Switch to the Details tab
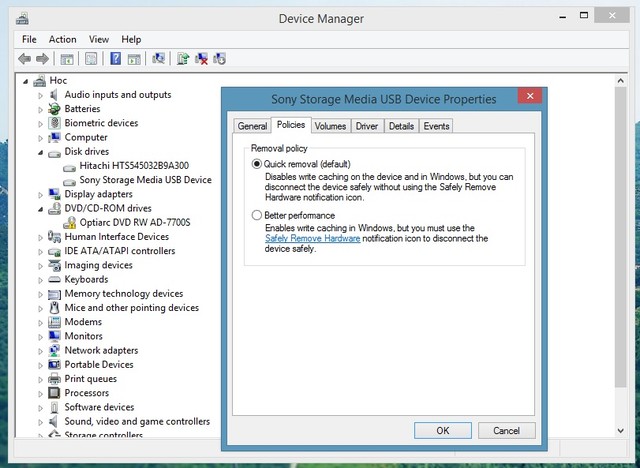Viewport: 640px width, 468px height. pyautogui.click(x=401, y=126)
